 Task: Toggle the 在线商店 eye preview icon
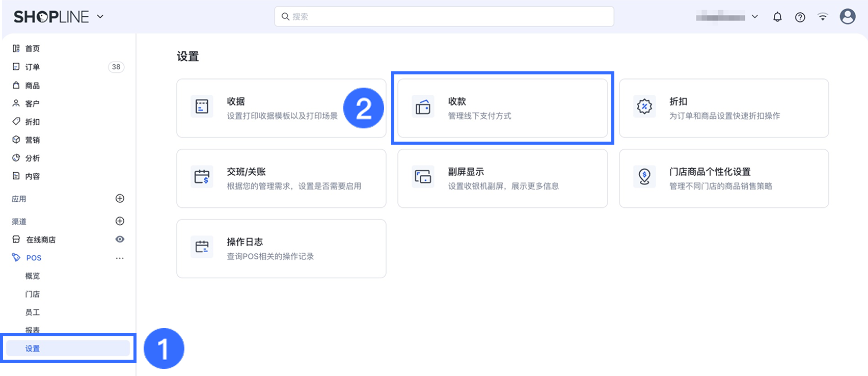(x=120, y=239)
